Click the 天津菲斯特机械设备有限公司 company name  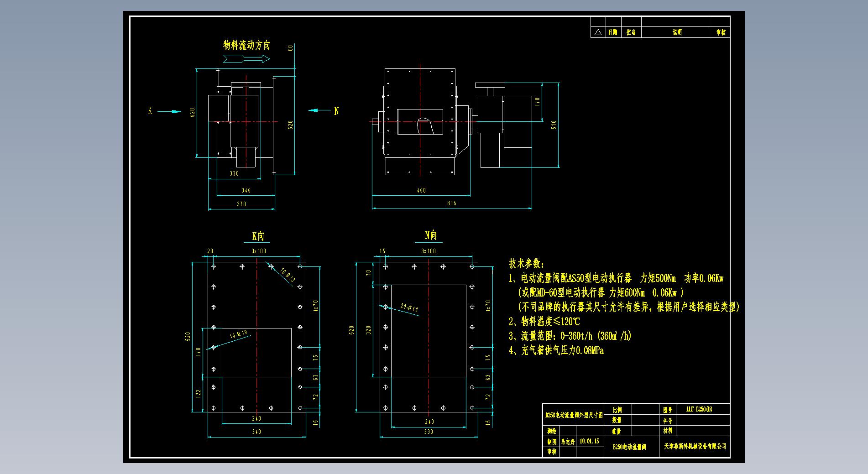pyautogui.click(x=695, y=447)
